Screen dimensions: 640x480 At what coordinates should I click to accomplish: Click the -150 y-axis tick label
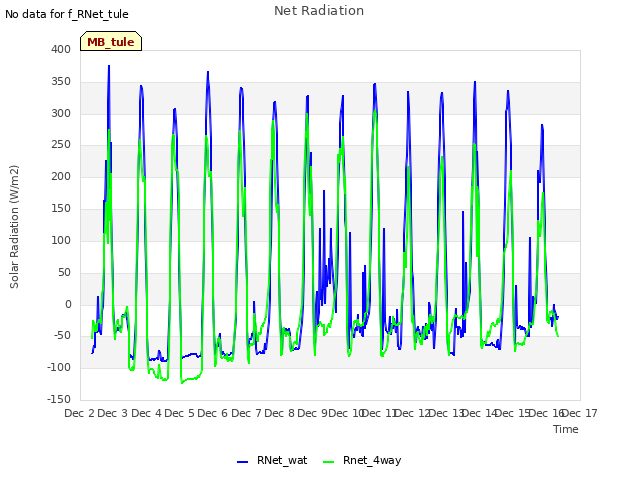tap(59, 399)
